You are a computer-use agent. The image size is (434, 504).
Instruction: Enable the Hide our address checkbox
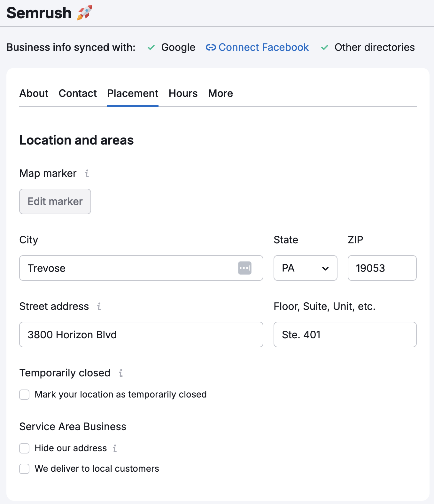pyautogui.click(x=24, y=448)
